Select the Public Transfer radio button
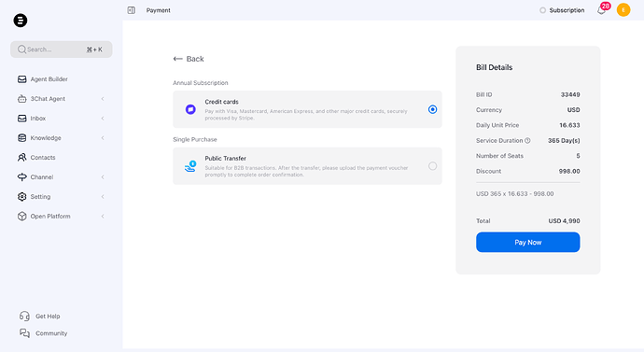This screenshot has height=352, width=644. coord(432,166)
